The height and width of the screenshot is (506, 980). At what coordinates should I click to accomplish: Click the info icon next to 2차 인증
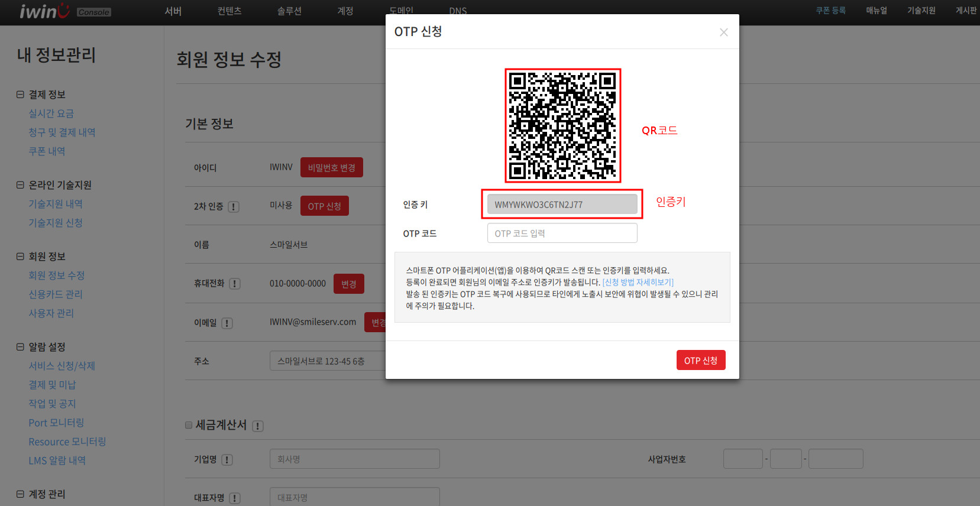pos(234,207)
